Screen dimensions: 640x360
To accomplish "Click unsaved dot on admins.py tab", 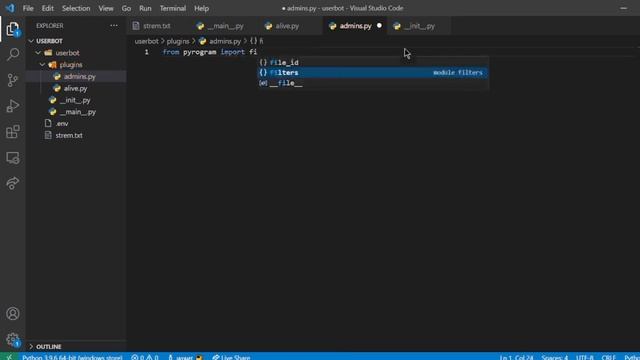I will pyautogui.click(x=379, y=25).
